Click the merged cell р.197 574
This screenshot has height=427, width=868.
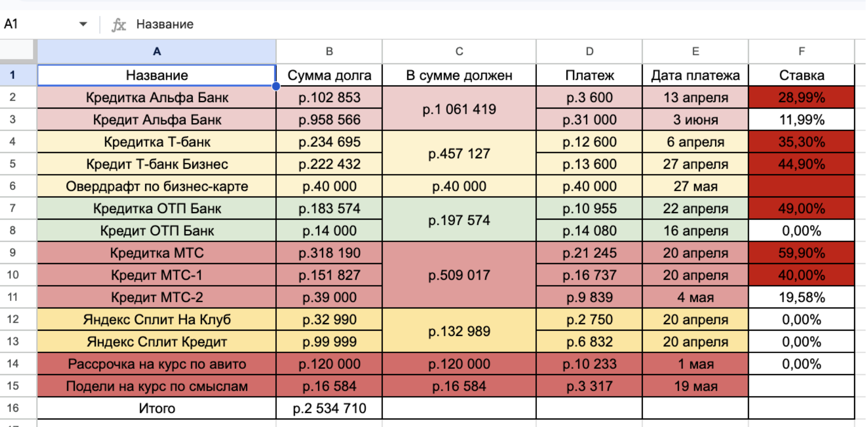459,220
